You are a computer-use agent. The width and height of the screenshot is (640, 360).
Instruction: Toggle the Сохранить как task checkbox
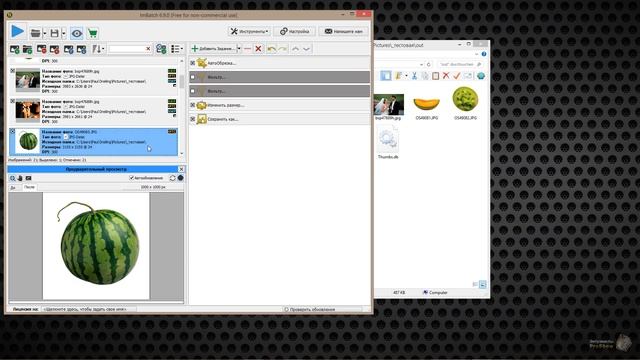[193, 119]
